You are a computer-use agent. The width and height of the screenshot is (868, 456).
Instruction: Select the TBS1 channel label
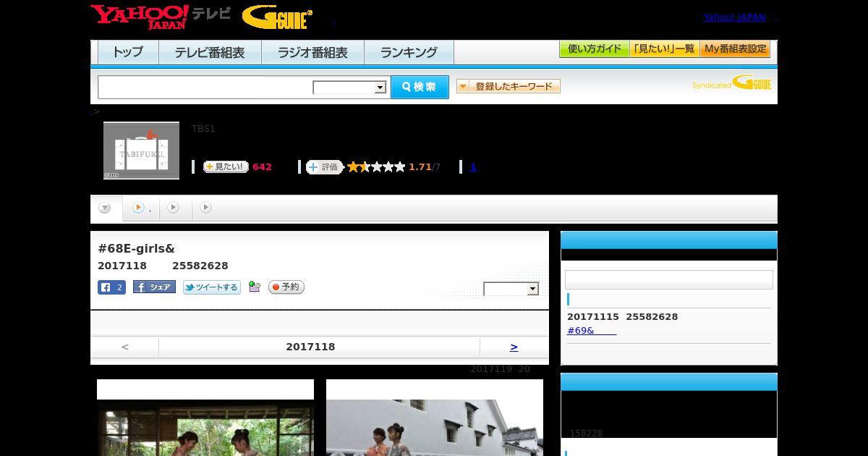(x=203, y=129)
